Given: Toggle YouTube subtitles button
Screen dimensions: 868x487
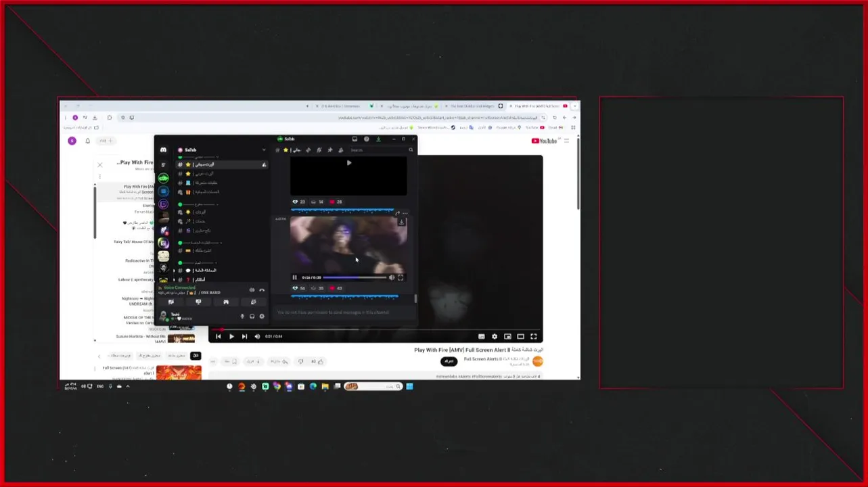Looking at the screenshot, I should pos(481,336).
